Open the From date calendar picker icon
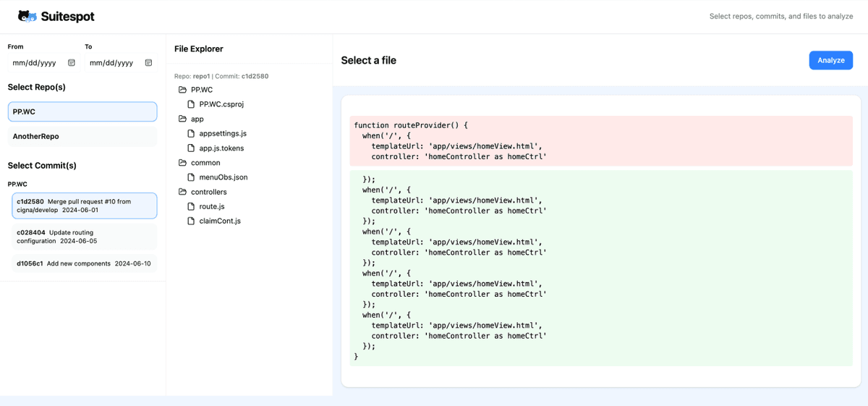Screen dimensions: 868x406 72,63
